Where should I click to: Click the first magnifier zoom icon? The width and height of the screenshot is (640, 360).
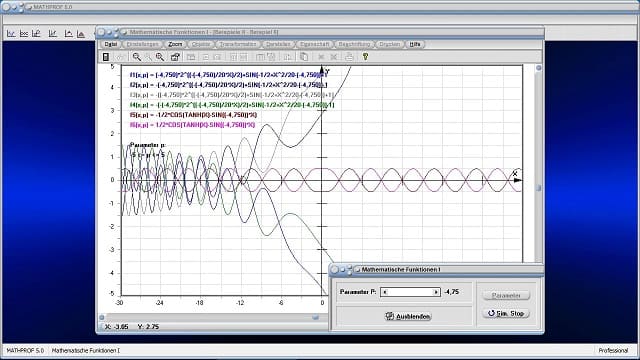pyautogui.click(x=137, y=57)
